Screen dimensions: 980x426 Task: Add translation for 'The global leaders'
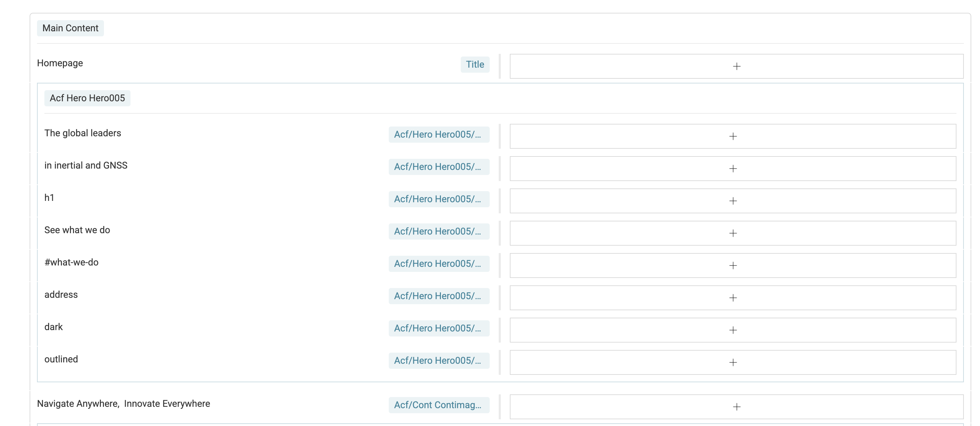(x=733, y=136)
